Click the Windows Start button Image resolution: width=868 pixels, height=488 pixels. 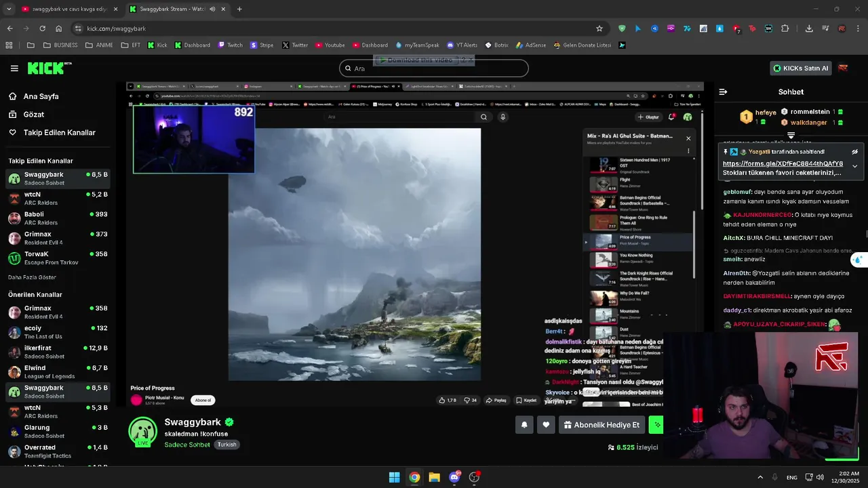[x=394, y=477]
